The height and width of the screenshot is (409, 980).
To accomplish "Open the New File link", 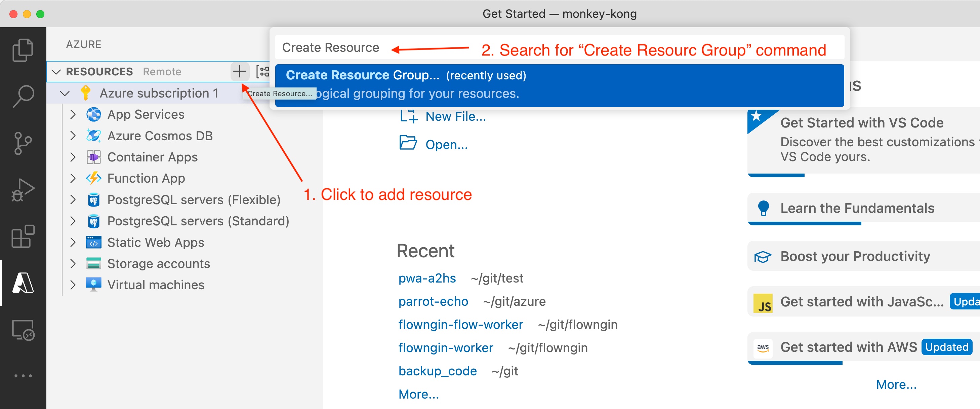I will [455, 116].
